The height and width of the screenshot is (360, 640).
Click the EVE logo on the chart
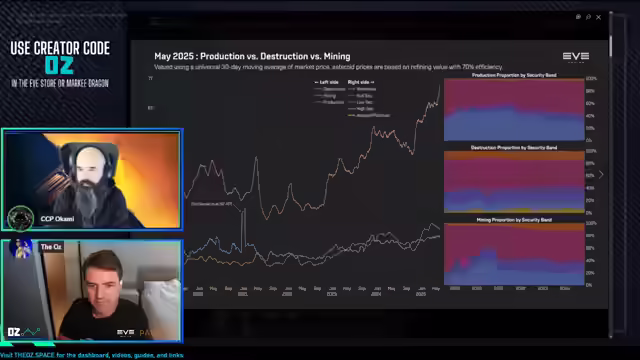[x=576, y=57]
